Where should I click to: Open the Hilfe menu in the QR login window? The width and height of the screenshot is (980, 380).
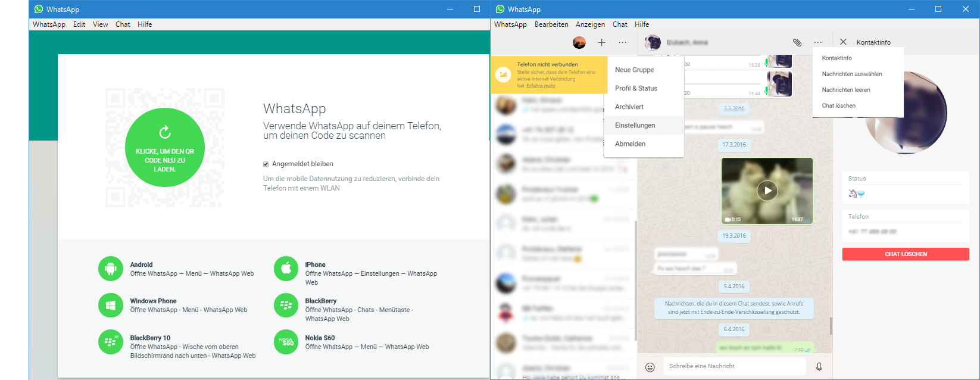pos(145,24)
